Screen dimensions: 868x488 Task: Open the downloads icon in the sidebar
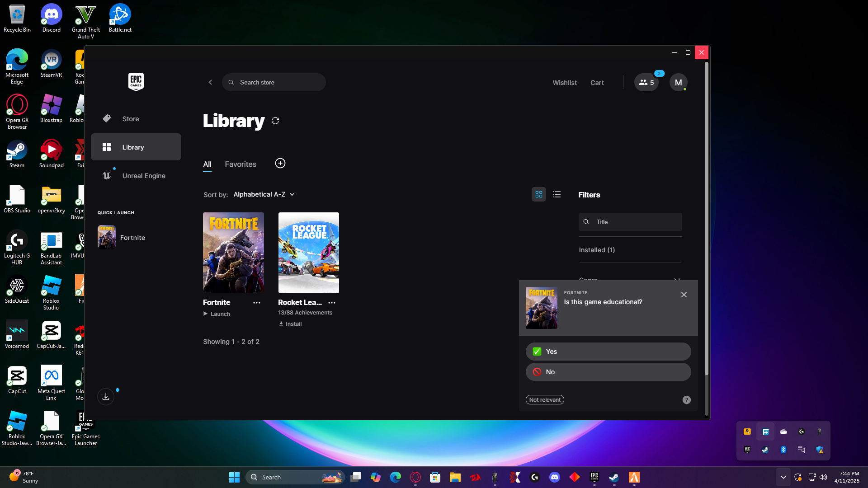(106, 396)
